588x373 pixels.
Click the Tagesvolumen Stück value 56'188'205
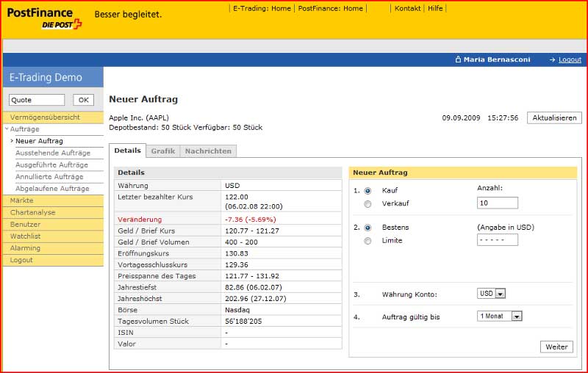[x=243, y=322]
